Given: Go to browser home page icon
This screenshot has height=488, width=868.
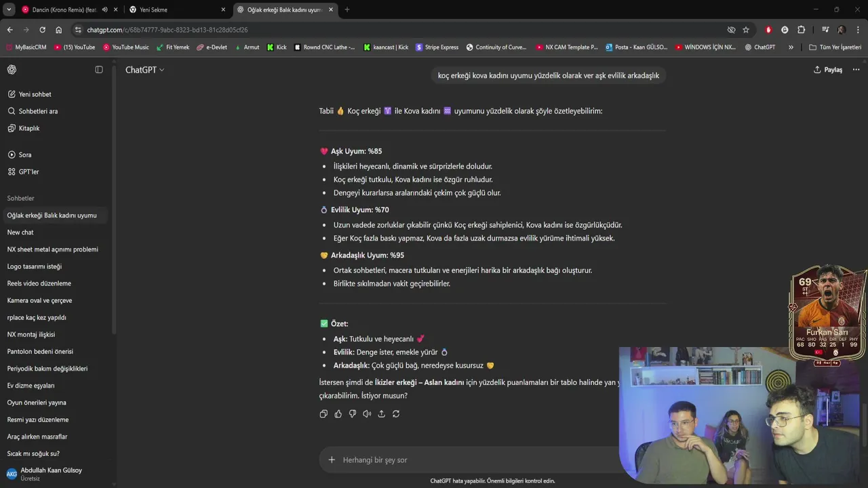Looking at the screenshot, I should point(58,30).
